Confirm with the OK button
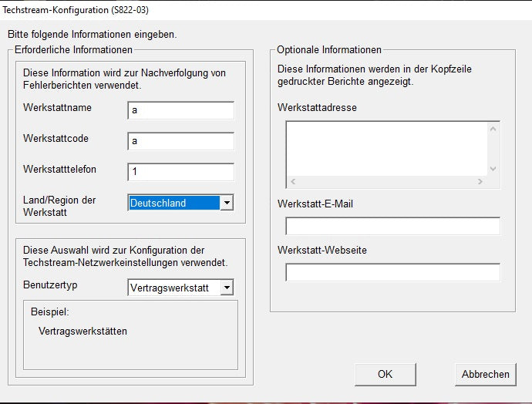The height and width of the screenshot is (404, 532). 385,374
